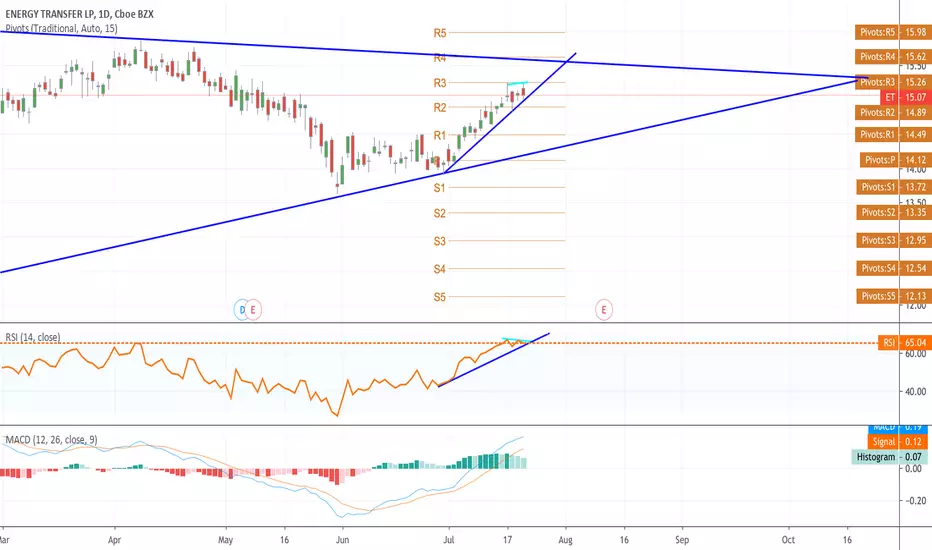Select the MACD (12, 26, close, 9) label
Viewport: 932px width, 550px height.
(x=51, y=440)
